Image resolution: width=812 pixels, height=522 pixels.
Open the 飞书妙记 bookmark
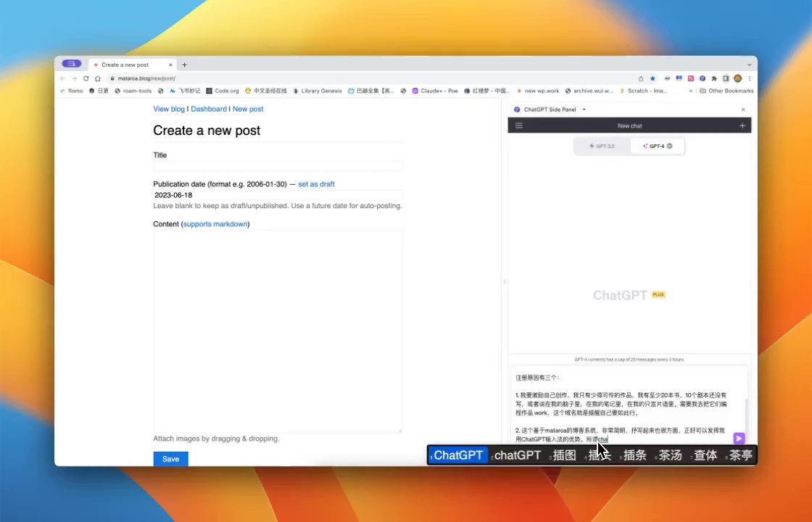click(185, 91)
